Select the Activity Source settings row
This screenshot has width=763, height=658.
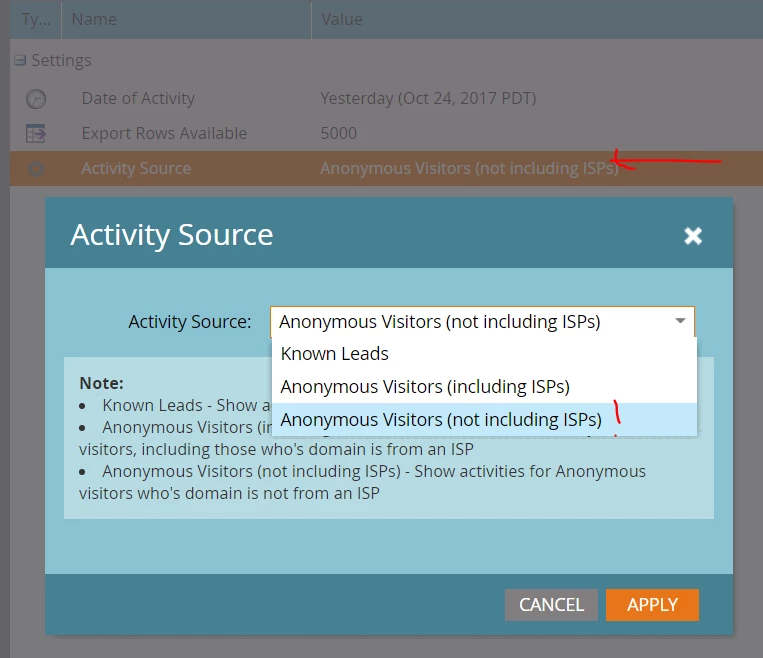pos(386,168)
